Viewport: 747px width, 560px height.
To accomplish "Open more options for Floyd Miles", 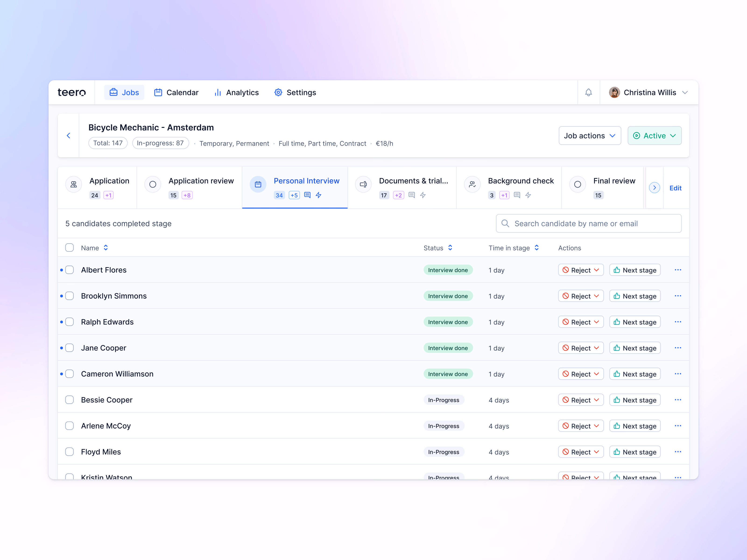I will click(678, 452).
